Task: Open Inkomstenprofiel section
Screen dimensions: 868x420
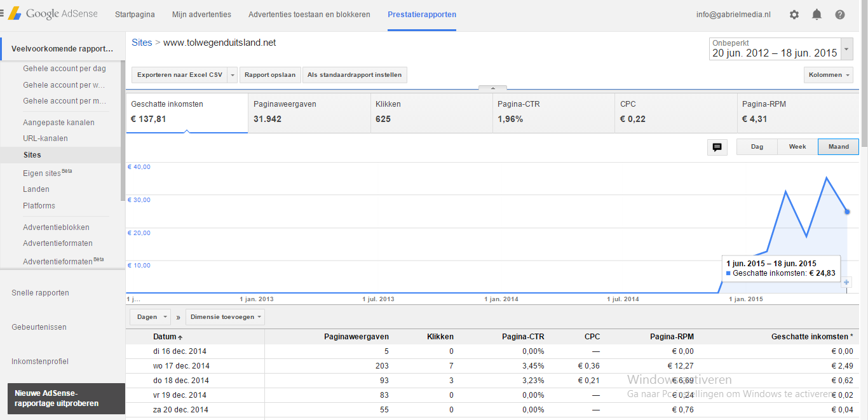Action: click(x=40, y=362)
